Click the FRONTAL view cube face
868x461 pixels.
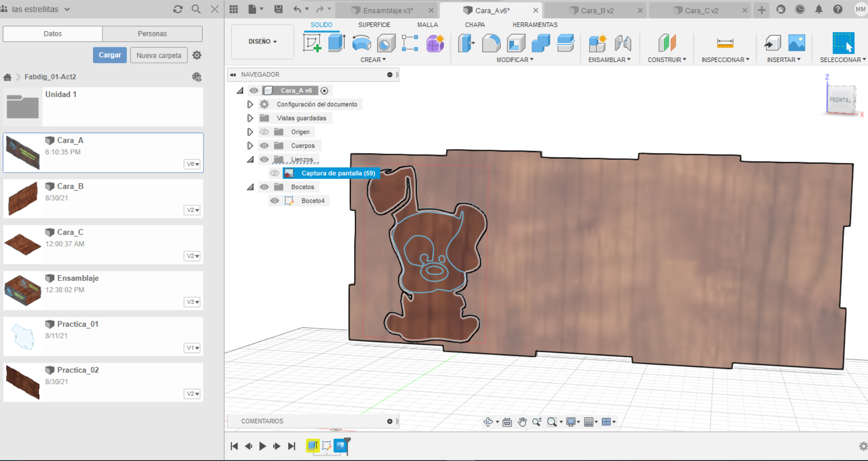click(x=840, y=100)
